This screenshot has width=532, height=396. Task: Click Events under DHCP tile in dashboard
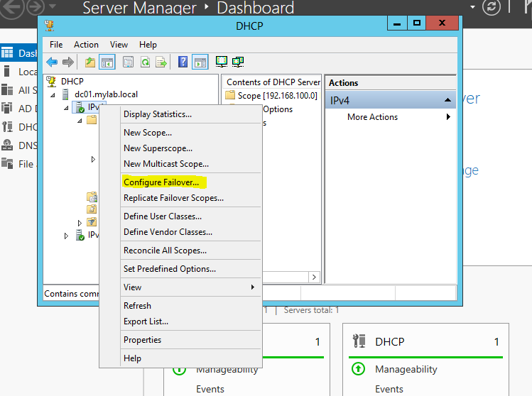point(389,389)
